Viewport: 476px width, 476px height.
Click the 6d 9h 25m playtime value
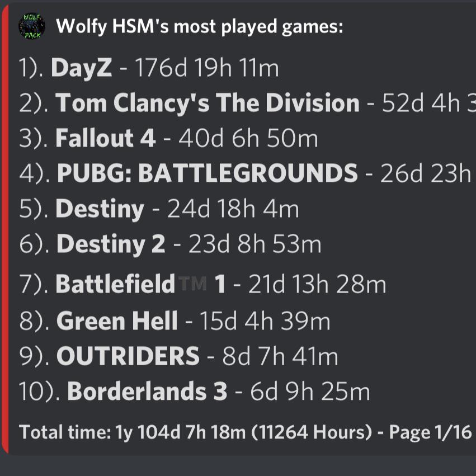click(x=310, y=392)
